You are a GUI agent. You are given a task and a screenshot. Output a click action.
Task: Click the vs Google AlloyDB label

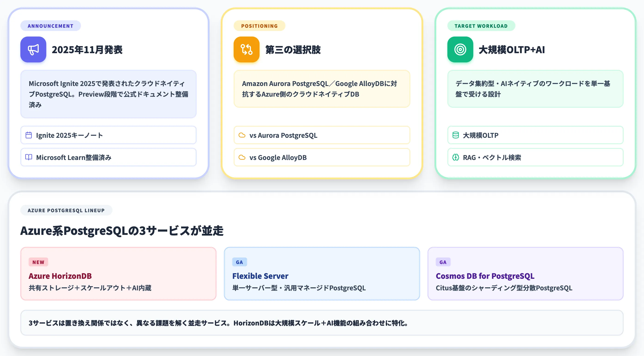pos(278,157)
